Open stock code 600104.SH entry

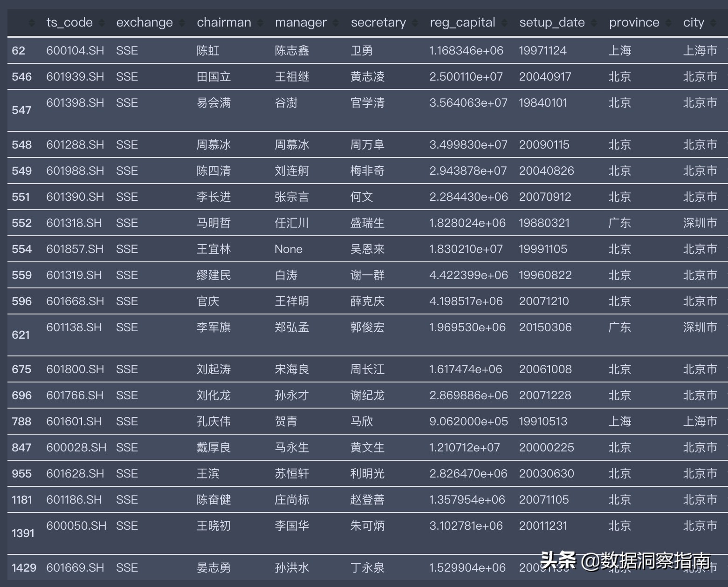(75, 50)
